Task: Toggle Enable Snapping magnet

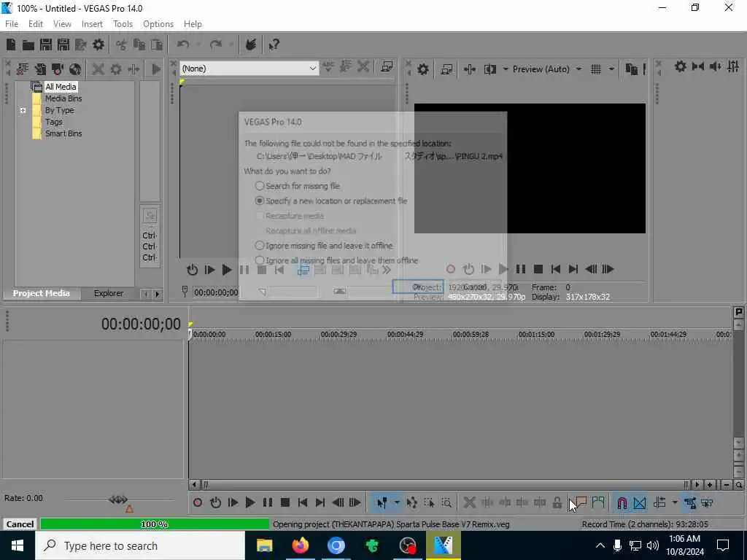Action: [x=622, y=502]
